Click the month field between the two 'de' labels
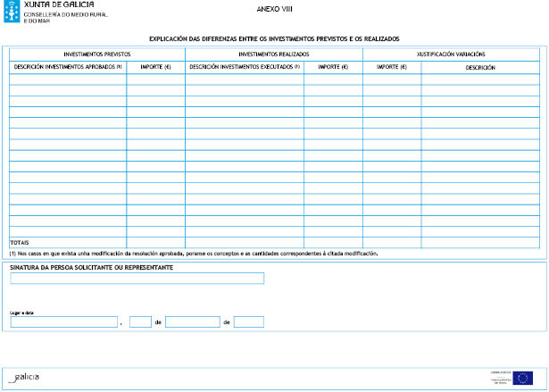This screenshot has height=392, width=549. pyautogui.click(x=192, y=322)
